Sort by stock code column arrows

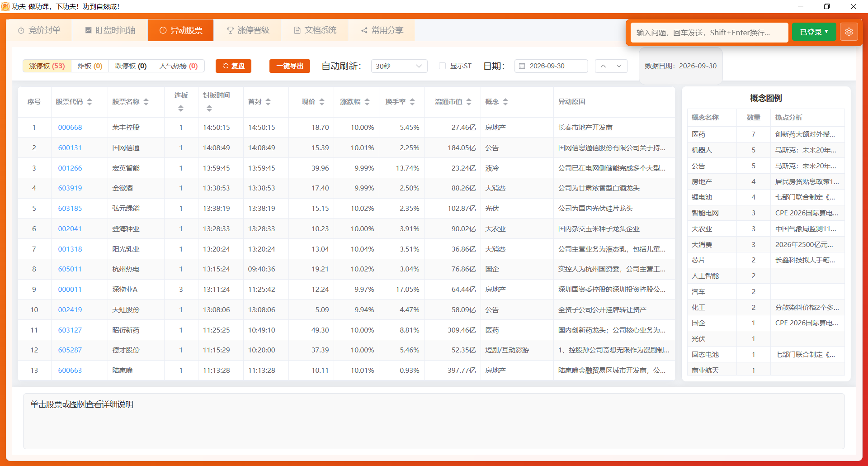[x=90, y=102]
